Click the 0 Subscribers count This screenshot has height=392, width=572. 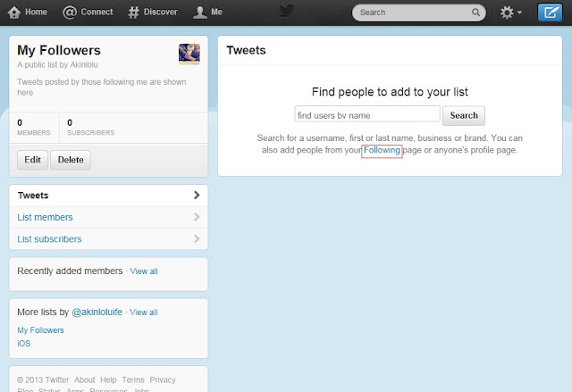pyautogui.click(x=90, y=127)
